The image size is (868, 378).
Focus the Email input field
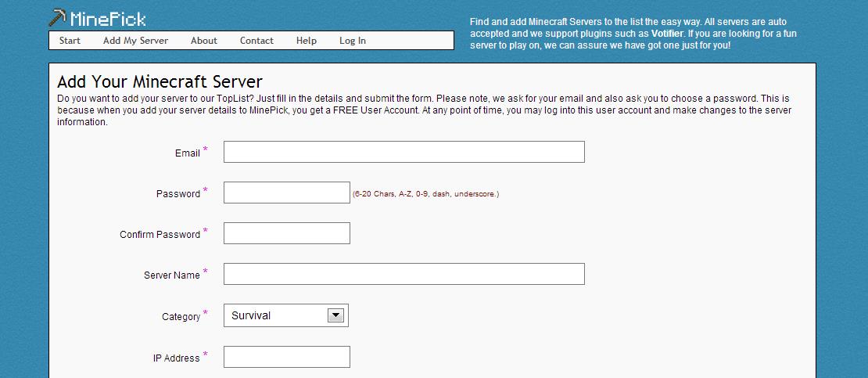pos(404,152)
